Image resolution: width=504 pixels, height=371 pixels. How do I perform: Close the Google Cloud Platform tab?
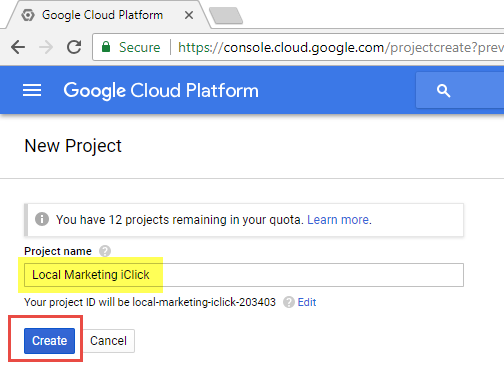(189, 15)
